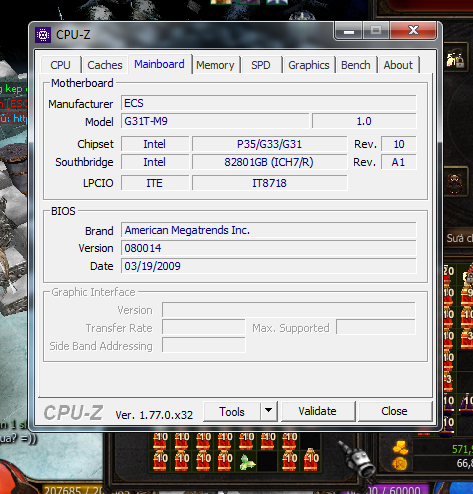Viewport: 473px width, 494px height.
Task: Click the green herb item in game inventory
Action: [x=247, y=462]
